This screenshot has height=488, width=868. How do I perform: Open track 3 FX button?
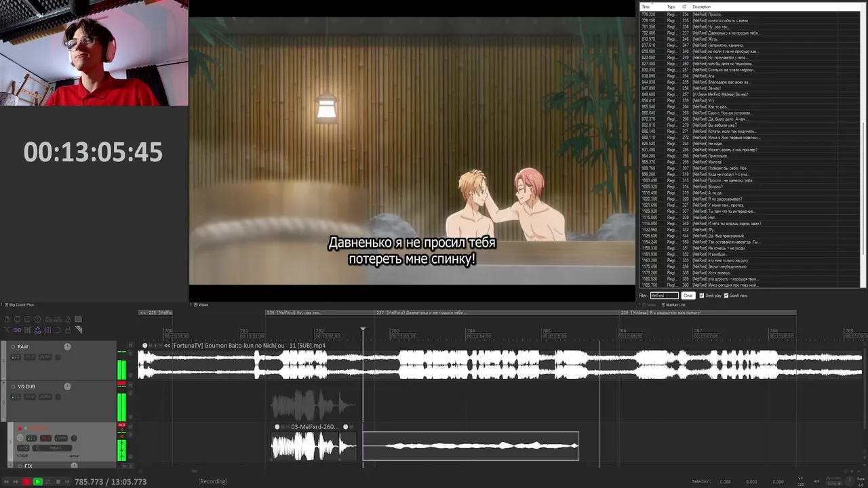tap(45, 438)
